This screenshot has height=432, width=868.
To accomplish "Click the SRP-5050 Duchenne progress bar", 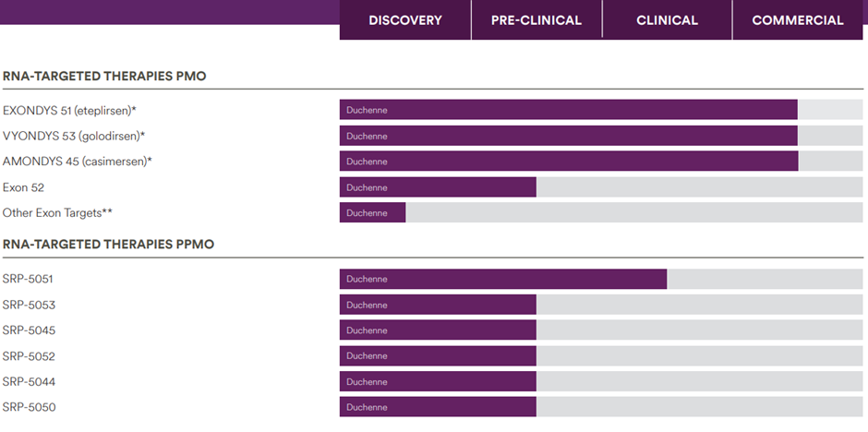I will click(438, 406).
